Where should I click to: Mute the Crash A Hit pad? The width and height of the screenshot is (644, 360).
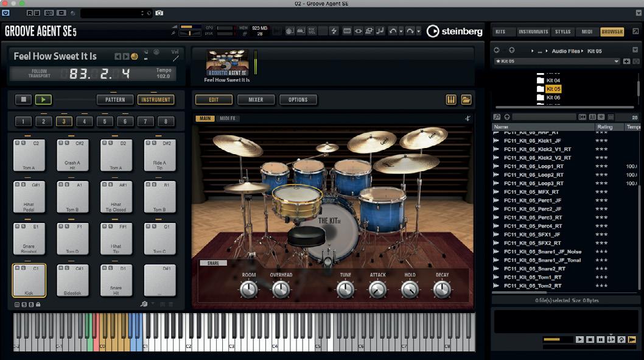pyautogui.click(x=61, y=143)
